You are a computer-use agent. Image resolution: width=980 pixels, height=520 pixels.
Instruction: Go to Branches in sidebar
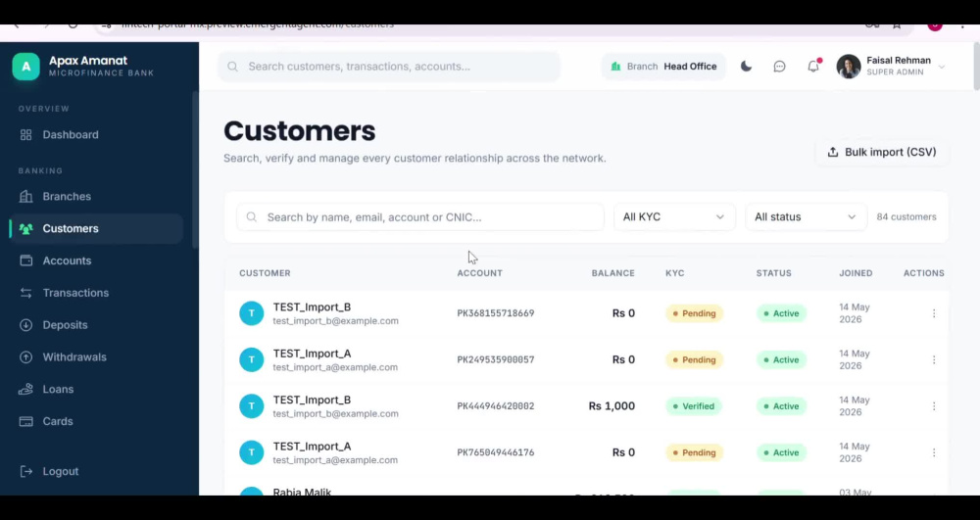97,197
